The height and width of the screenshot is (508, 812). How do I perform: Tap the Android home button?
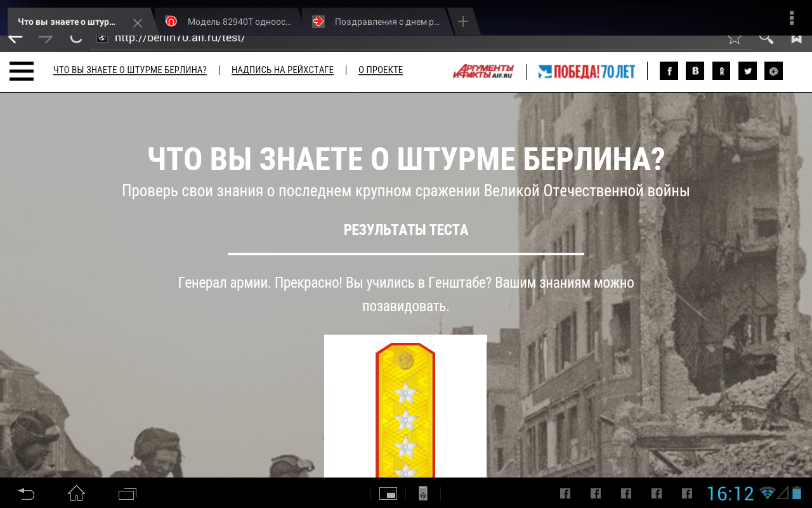tap(77, 493)
